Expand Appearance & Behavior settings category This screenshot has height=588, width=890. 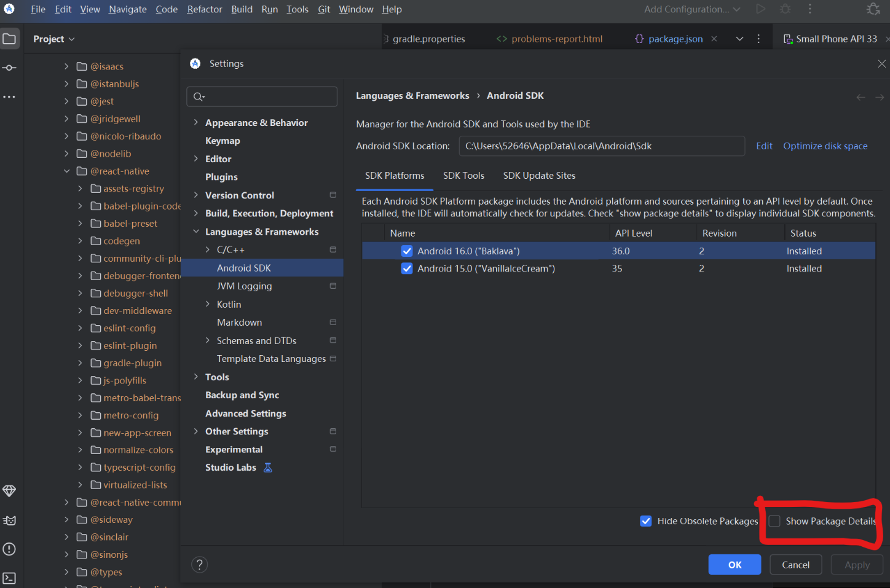196,122
